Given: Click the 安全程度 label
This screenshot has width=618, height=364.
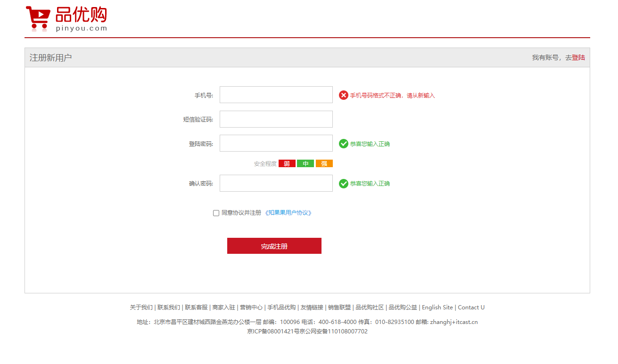Looking at the screenshot, I should click(265, 164).
